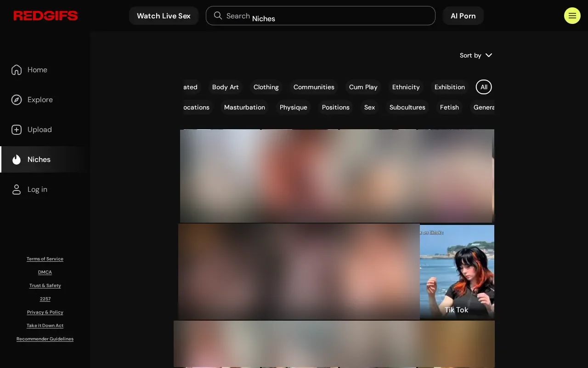Screen dimensions: 588x368
Task: Select the Body Art filter chip
Action: click(x=226, y=87)
